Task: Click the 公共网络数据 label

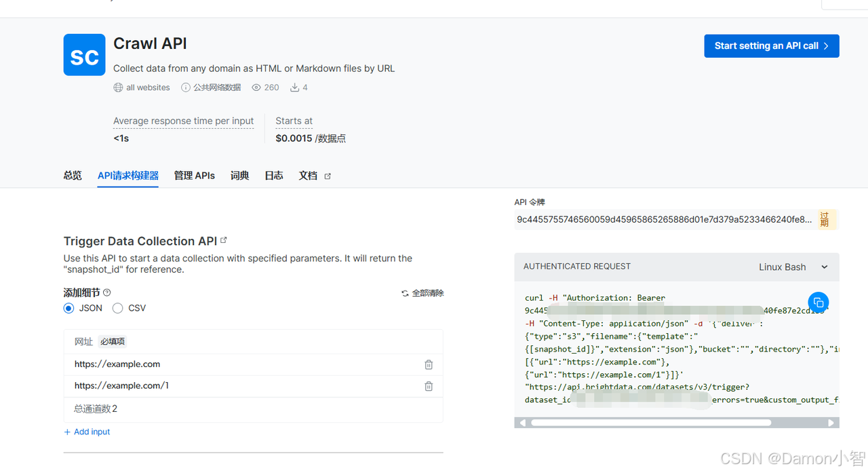Action: tap(217, 88)
